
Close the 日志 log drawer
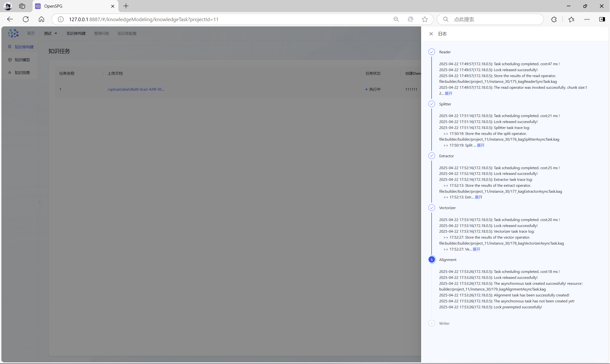click(431, 34)
